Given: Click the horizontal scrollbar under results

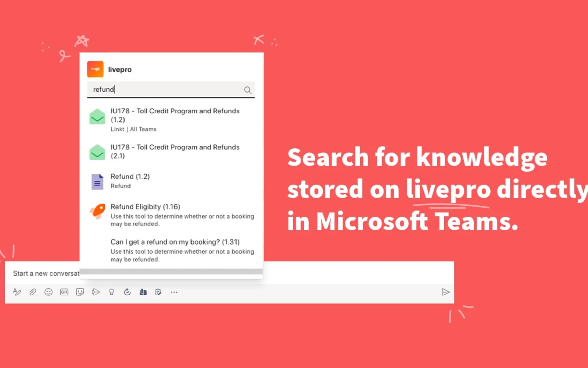Looking at the screenshot, I should click(x=171, y=272).
